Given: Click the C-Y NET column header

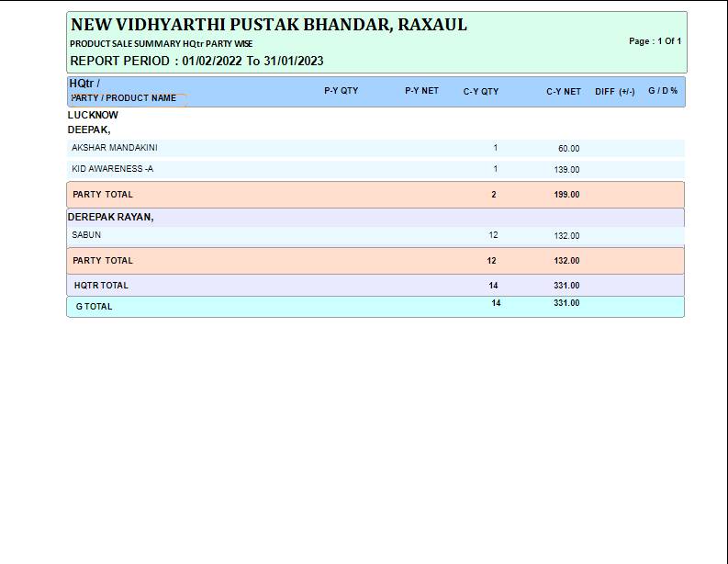Looking at the screenshot, I should tap(563, 92).
